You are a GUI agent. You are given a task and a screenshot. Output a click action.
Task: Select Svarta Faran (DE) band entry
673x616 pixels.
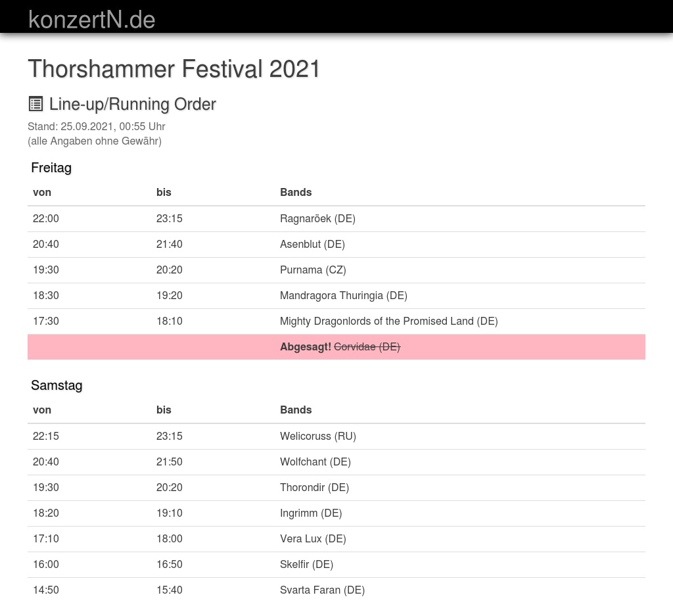(x=322, y=590)
